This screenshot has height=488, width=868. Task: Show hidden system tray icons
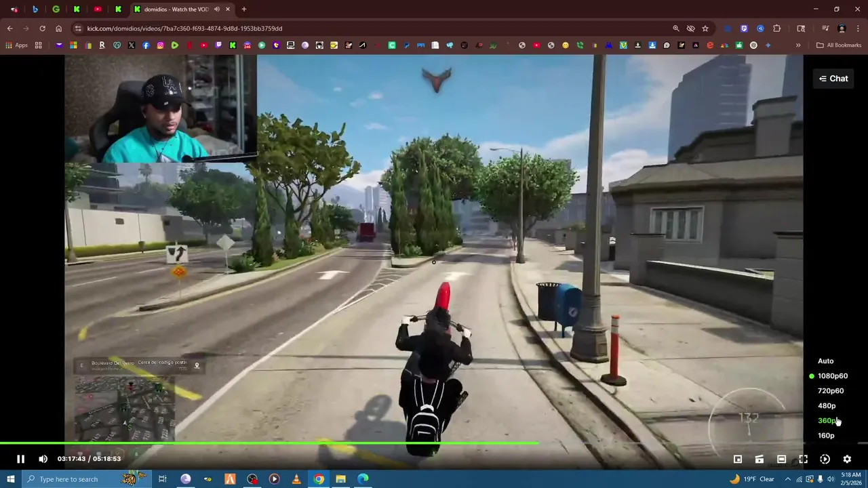click(788, 479)
